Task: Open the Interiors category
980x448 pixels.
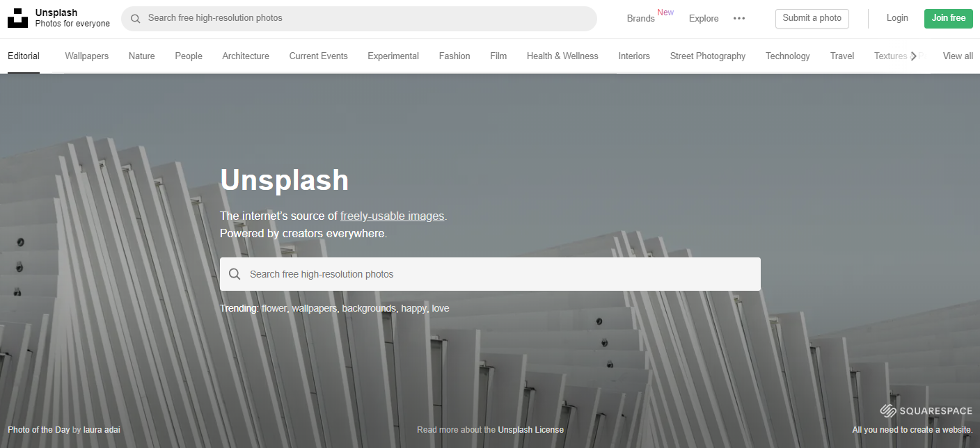Action: click(x=634, y=56)
